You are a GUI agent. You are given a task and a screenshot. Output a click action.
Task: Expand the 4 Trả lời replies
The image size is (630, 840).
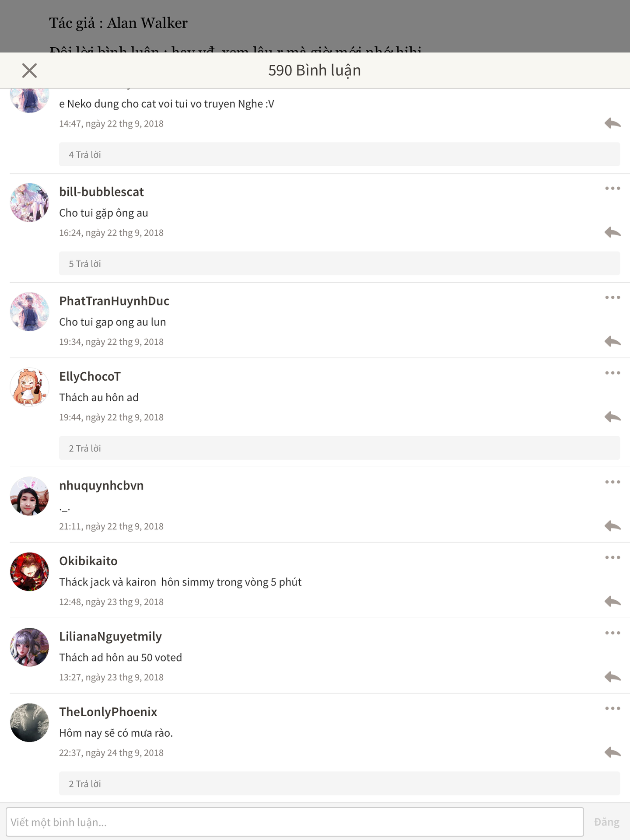(x=339, y=154)
